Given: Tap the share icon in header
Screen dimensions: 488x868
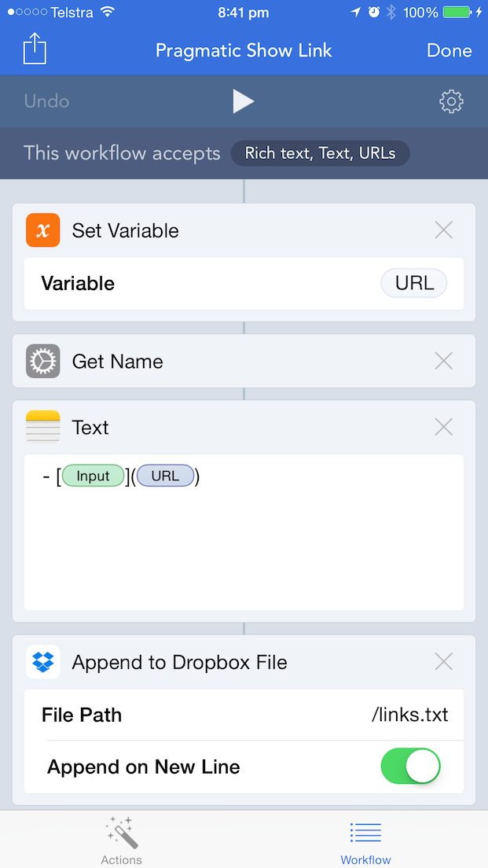Looking at the screenshot, I should pyautogui.click(x=35, y=50).
